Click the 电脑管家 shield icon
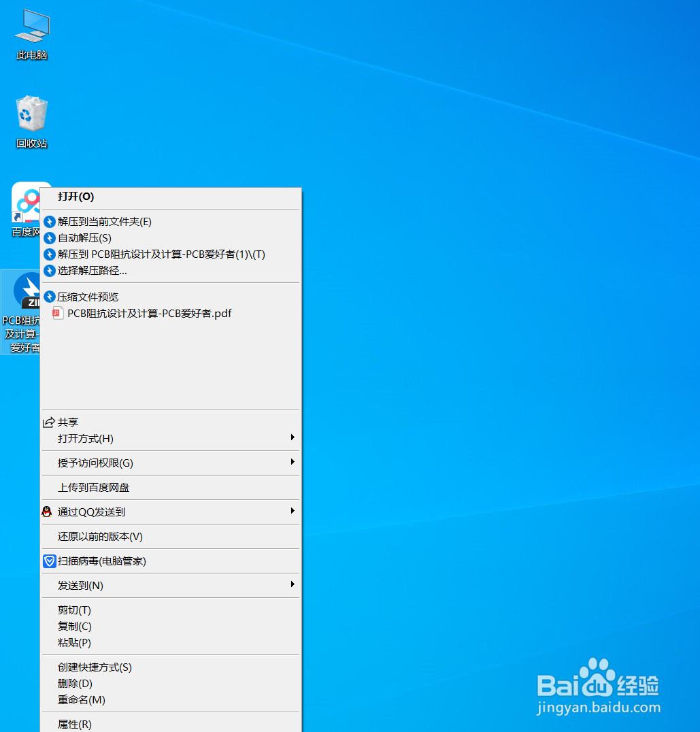The width and height of the screenshot is (700, 732). [x=50, y=561]
